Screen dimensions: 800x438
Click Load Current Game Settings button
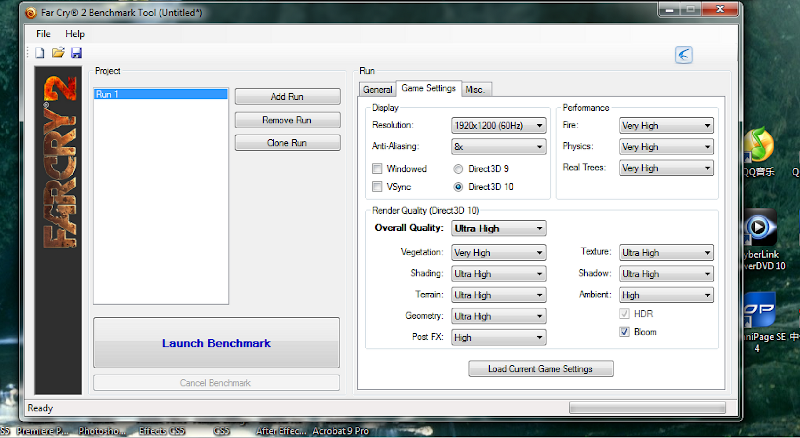click(541, 369)
